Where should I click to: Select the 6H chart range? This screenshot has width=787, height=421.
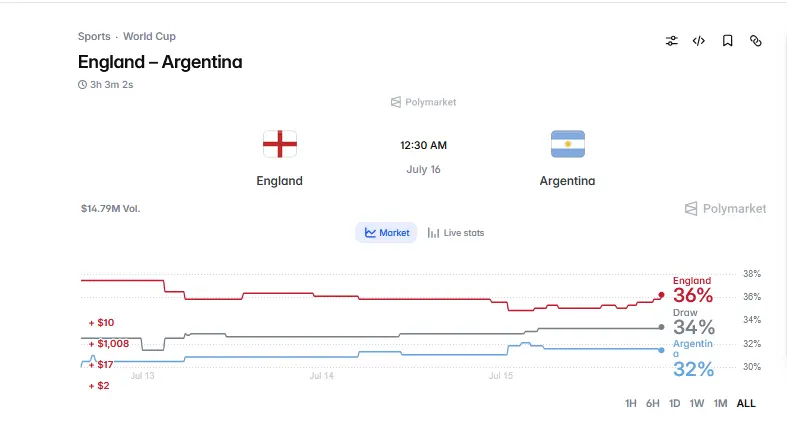[652, 403]
